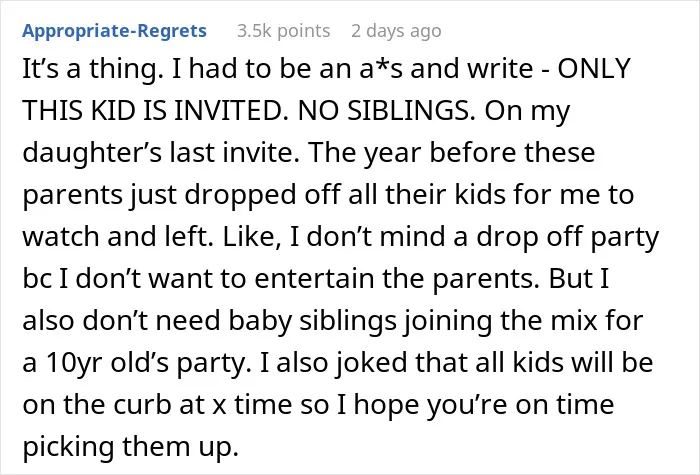
Task: Click the words 'watch and left'
Action: [117, 236]
